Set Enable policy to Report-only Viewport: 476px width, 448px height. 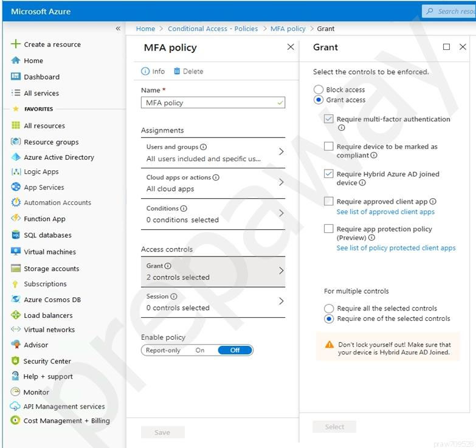[163, 350]
